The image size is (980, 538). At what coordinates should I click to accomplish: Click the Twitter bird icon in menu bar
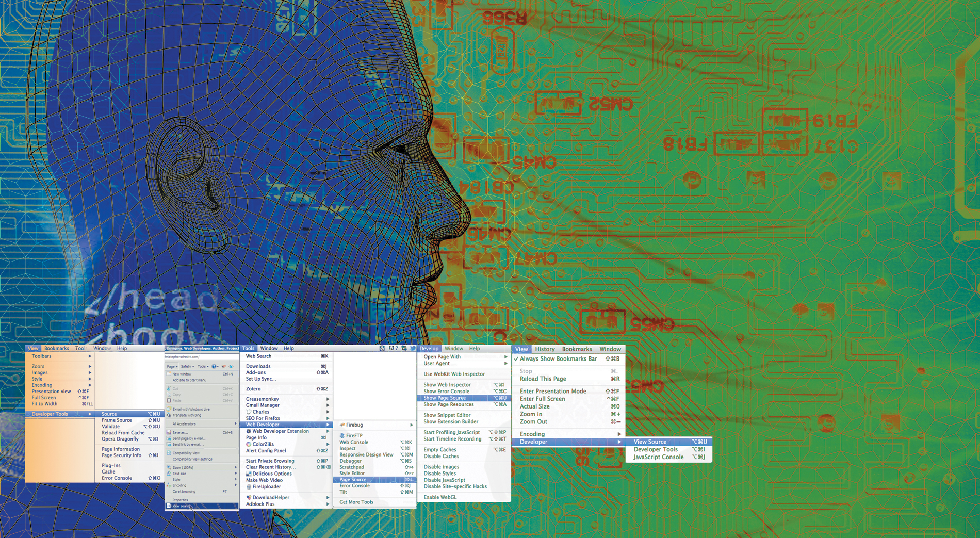413,348
